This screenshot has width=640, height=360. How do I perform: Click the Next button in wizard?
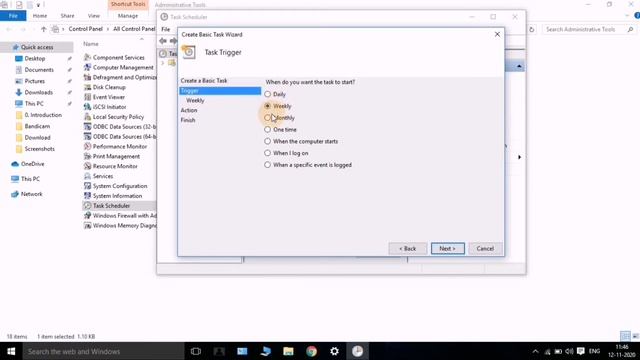447,249
